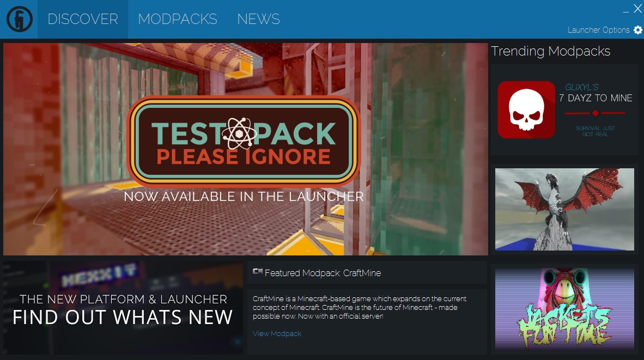Click the Now Available in the Launcher text
The image size is (644, 360).
244,197
